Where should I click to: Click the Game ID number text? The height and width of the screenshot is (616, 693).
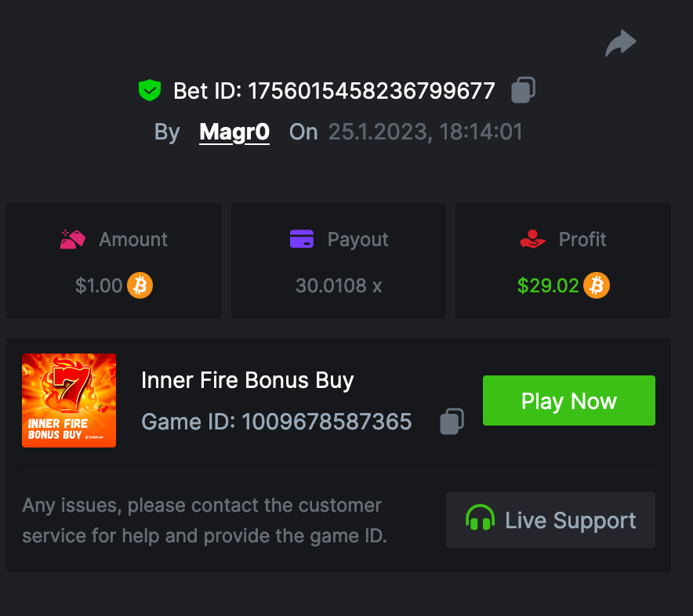(x=326, y=422)
